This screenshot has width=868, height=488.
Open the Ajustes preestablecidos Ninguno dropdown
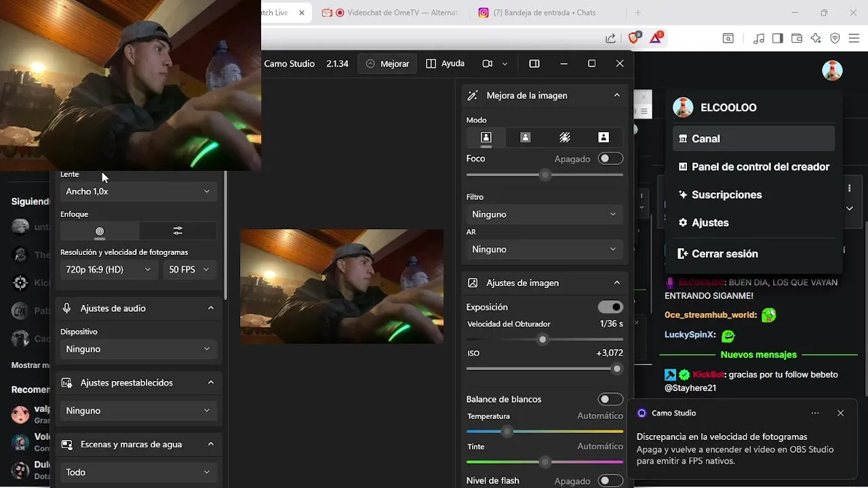point(138,411)
